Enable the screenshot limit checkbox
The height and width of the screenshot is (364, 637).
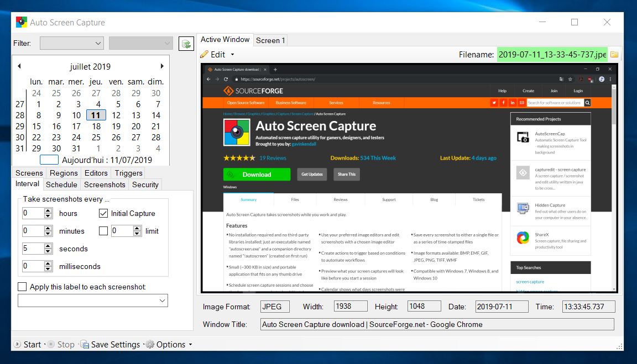(103, 231)
